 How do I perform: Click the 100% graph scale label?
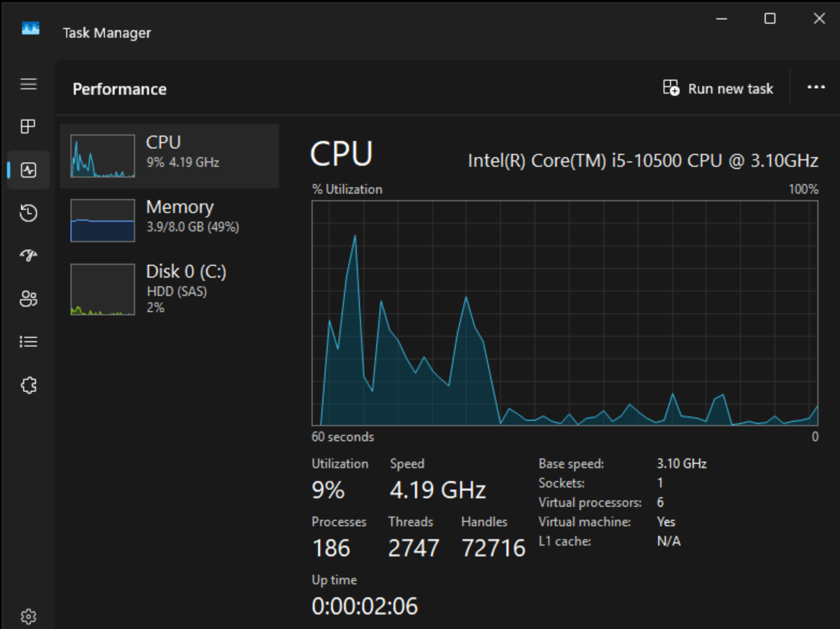(x=803, y=189)
